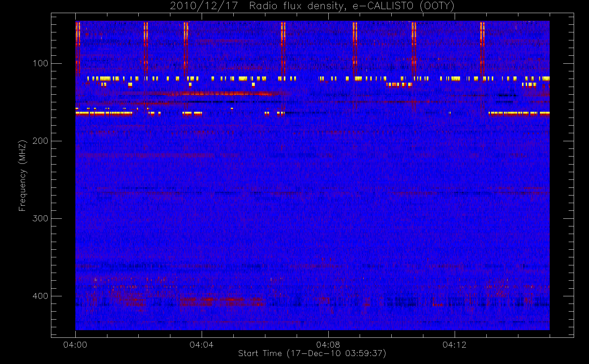Click the '04:08' time tick label
This screenshot has height=364, width=589.
coord(328,345)
